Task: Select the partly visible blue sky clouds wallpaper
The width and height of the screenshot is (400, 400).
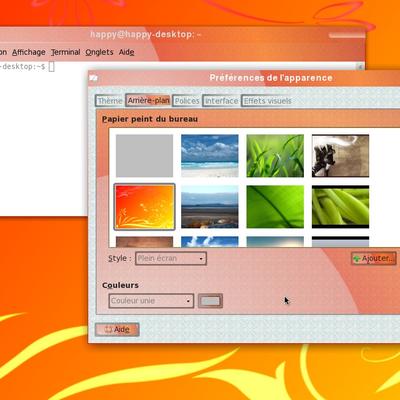Action: pyautogui.click(x=210, y=242)
